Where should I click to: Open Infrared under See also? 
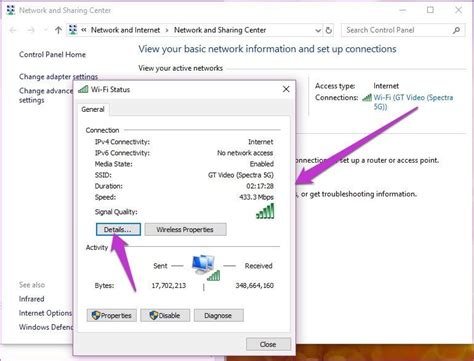tap(31, 299)
